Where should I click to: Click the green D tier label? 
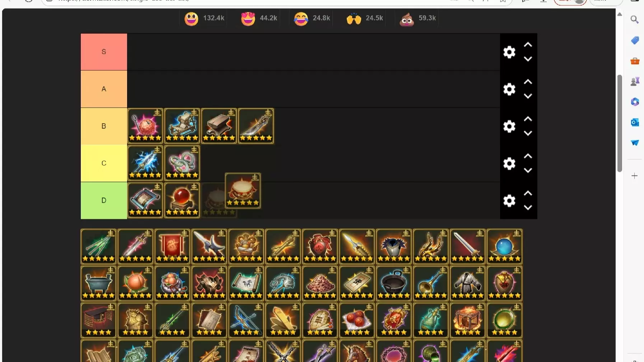104,201
